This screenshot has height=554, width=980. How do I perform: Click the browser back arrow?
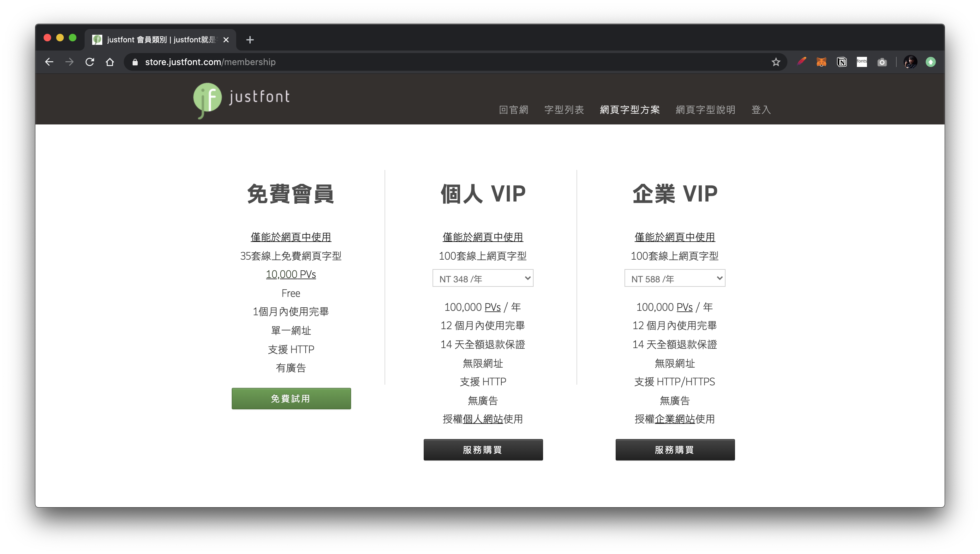49,62
